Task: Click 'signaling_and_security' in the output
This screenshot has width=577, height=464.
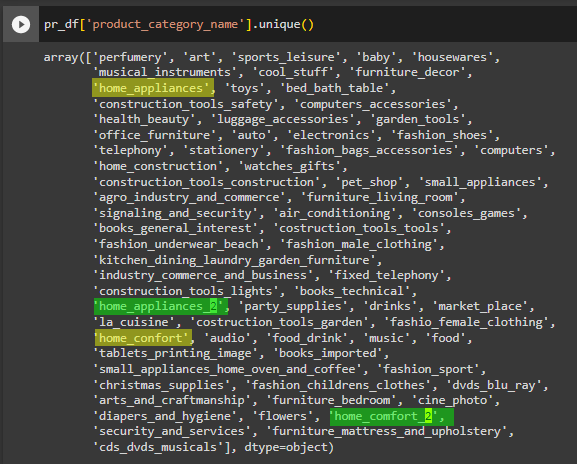Action: click(x=175, y=213)
